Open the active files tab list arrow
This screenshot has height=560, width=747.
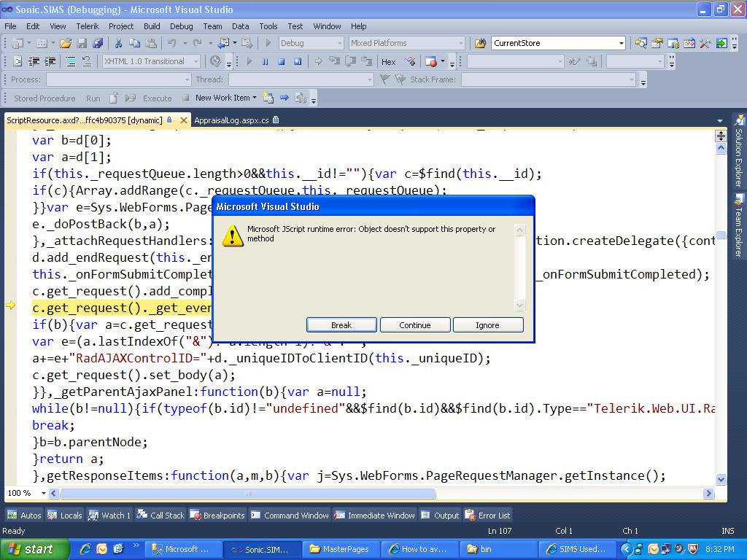point(720,121)
